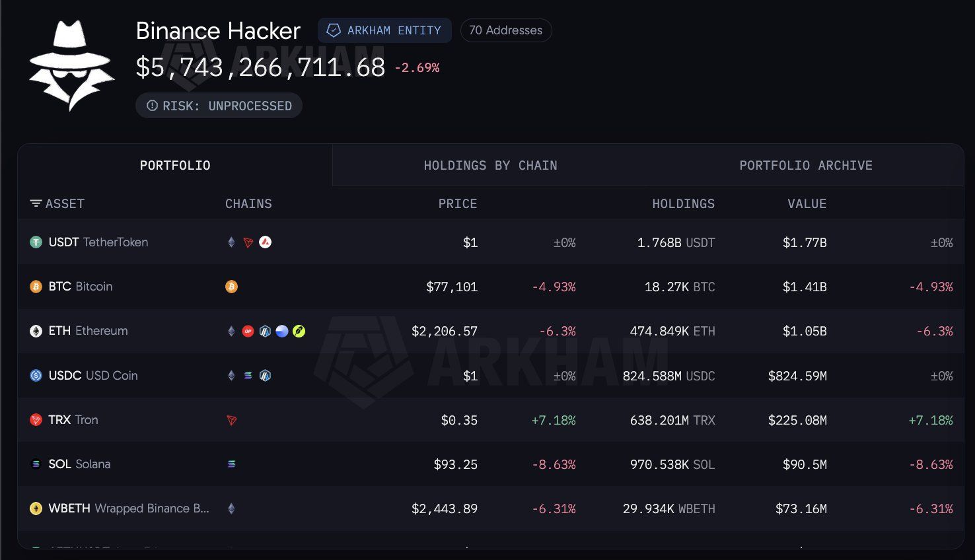The image size is (975, 560).
Task: Click the SOL Solana asset icon
Action: pyautogui.click(x=36, y=464)
